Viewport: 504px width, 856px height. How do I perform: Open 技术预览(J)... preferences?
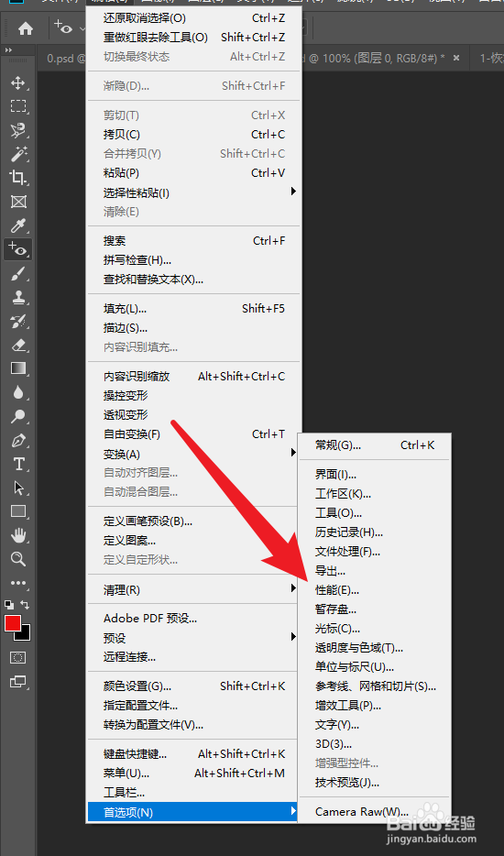click(374, 783)
